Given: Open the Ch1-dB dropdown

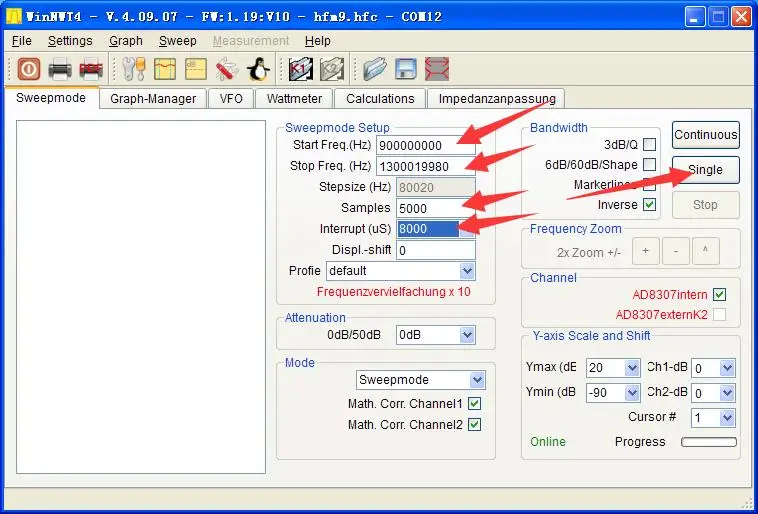Looking at the screenshot, I should pos(714,368).
